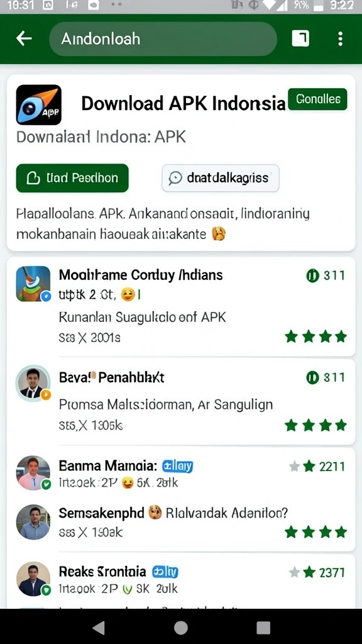Open the Download APK Indonsia app icon
Screen dimensions: 362x644
[x=38, y=105]
